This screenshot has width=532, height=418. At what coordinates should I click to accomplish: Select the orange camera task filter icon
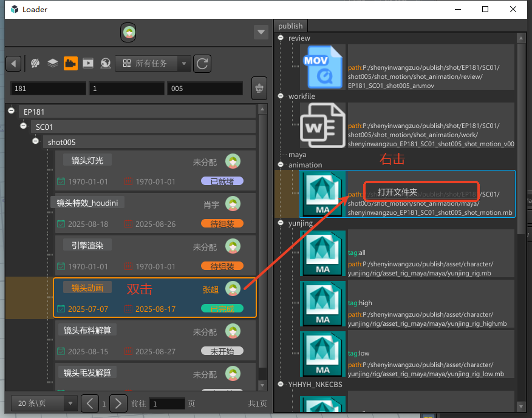click(70, 63)
